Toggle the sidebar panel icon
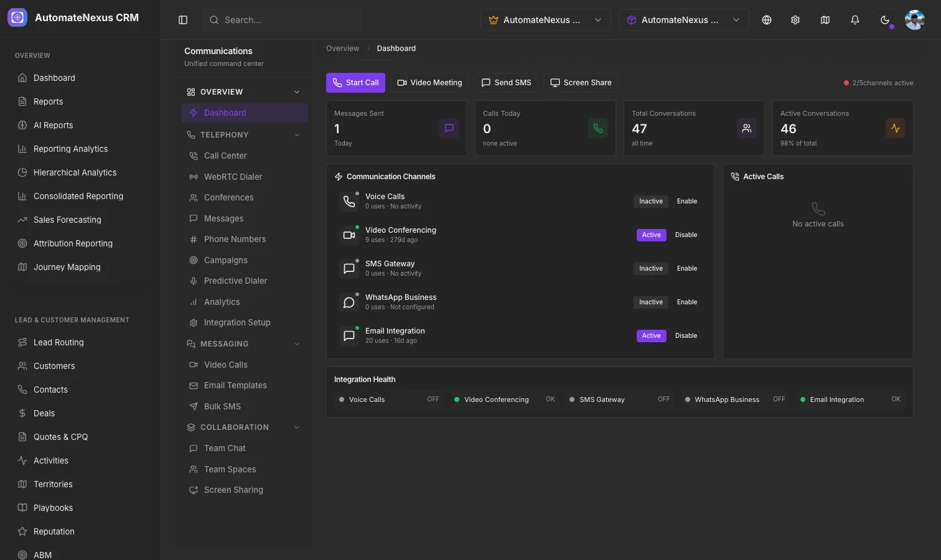941x560 pixels. pos(183,20)
